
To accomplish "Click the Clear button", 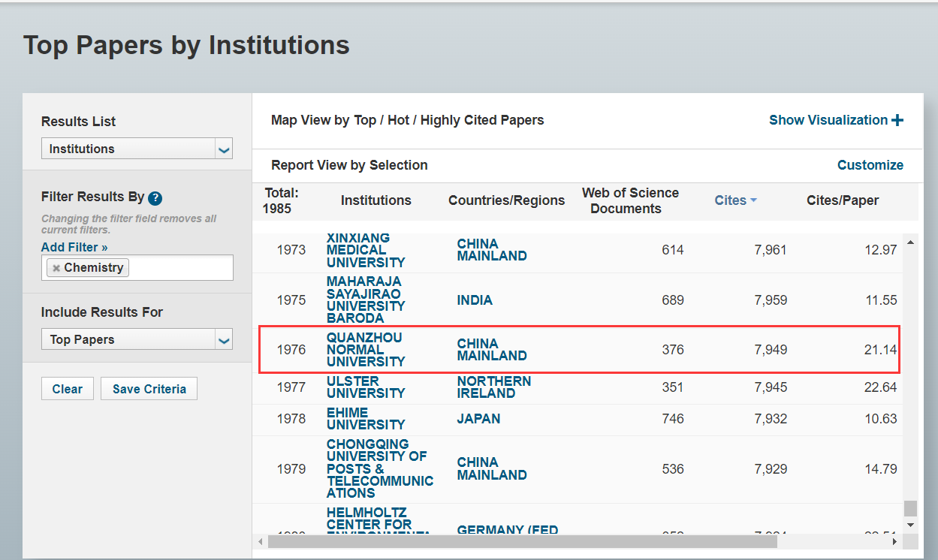I will (x=68, y=389).
